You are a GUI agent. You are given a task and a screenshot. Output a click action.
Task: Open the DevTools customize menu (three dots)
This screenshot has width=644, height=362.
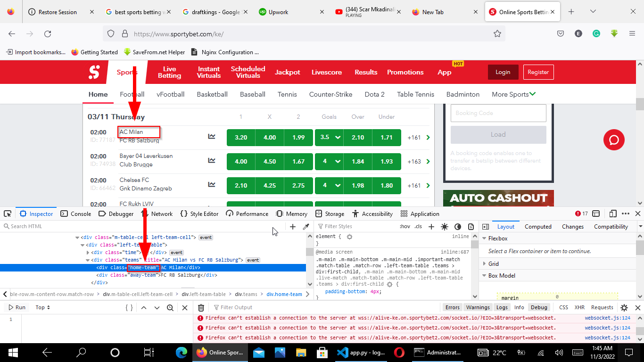[626, 214]
